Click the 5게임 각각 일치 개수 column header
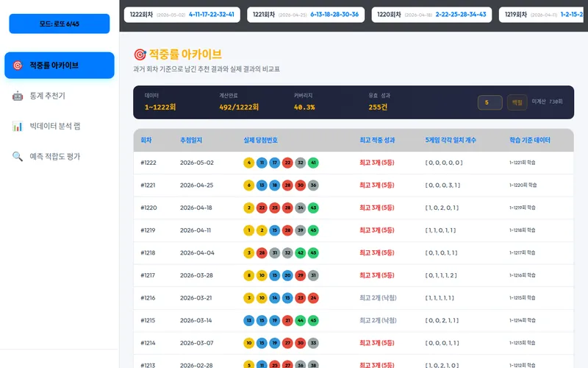The height and width of the screenshot is (368, 588). [451, 140]
